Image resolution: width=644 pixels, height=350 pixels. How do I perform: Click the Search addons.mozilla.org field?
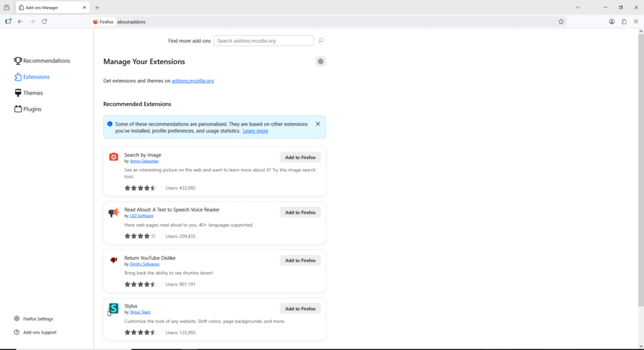coord(264,41)
